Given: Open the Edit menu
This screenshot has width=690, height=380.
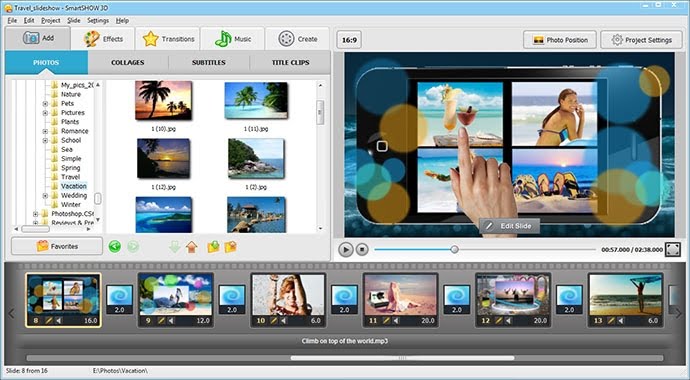Looking at the screenshot, I should [x=29, y=21].
